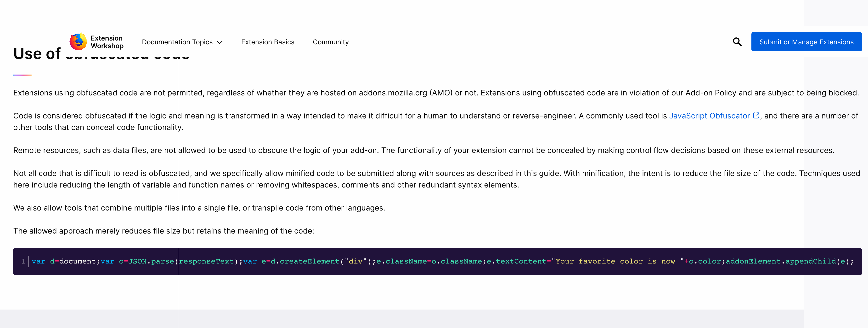Screen dimensions: 868x328
Task: Click the Extension Workshop wordmark text
Action: point(107,42)
